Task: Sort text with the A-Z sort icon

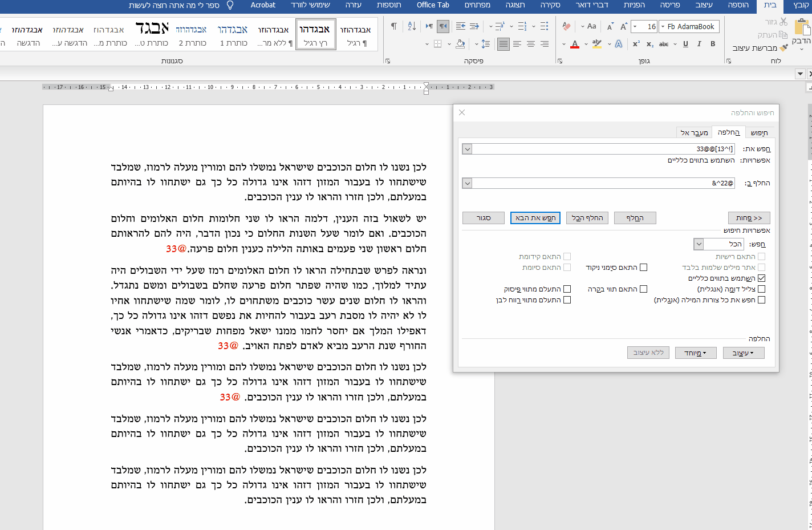Action: coord(412,26)
